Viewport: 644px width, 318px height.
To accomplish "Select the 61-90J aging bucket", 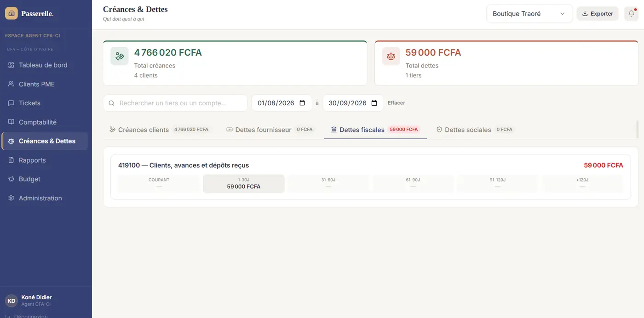I will (413, 183).
